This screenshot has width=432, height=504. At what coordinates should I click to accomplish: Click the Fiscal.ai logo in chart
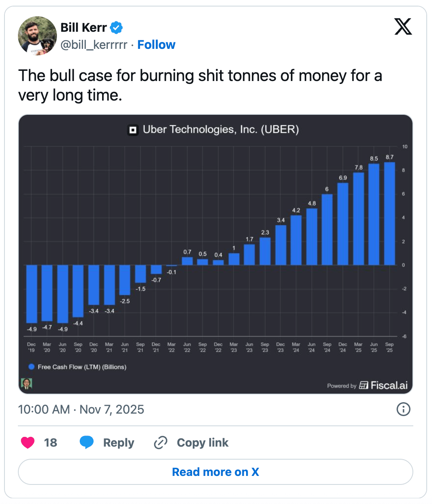384,385
